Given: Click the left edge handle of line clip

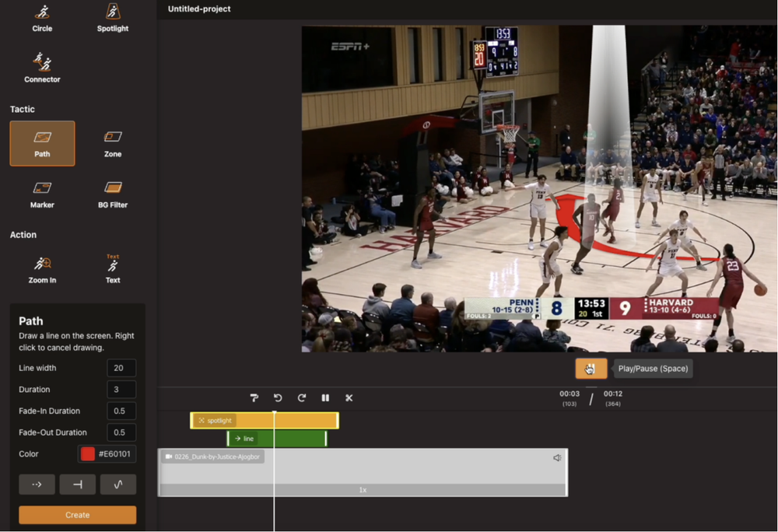Looking at the screenshot, I should point(228,439).
